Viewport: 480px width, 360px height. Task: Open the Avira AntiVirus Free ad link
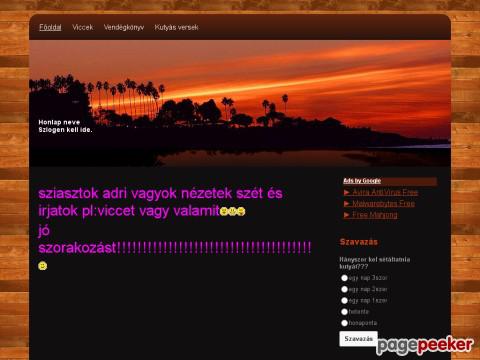click(x=385, y=192)
